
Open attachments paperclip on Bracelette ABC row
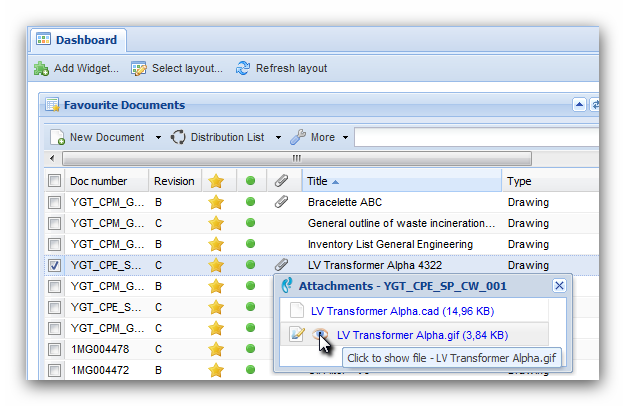pos(281,202)
